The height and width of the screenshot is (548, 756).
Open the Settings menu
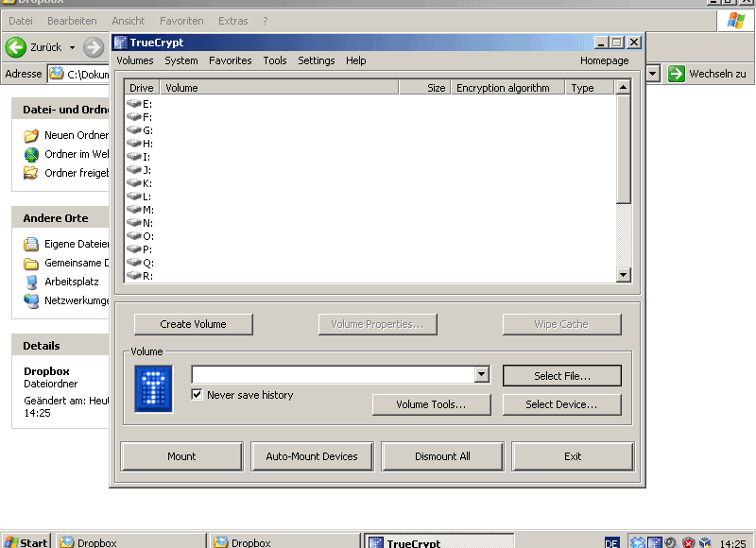pyautogui.click(x=317, y=60)
